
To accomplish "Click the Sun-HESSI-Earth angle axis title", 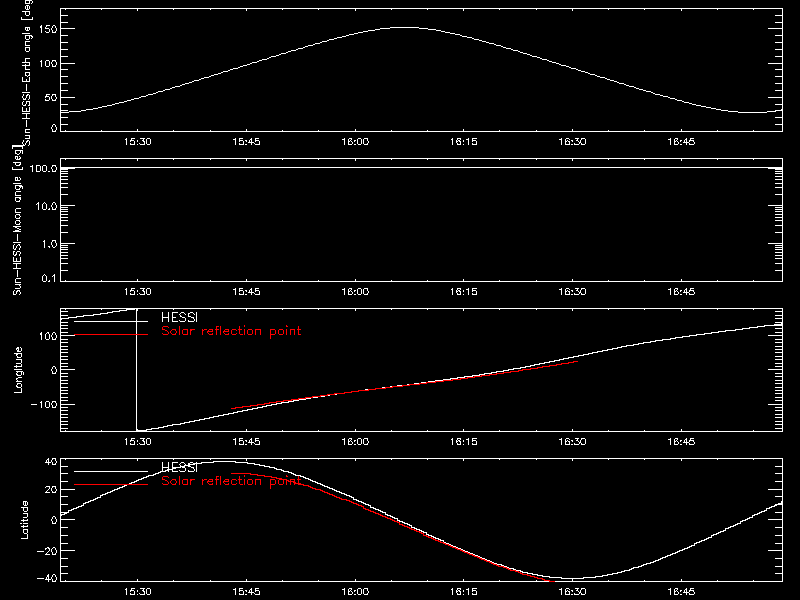I will tap(28, 73).
